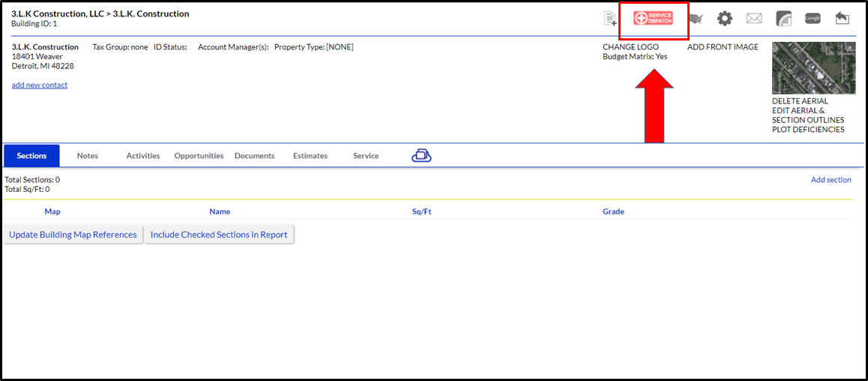Go to the Opportunities tab
The height and width of the screenshot is (381, 868).
coord(199,156)
